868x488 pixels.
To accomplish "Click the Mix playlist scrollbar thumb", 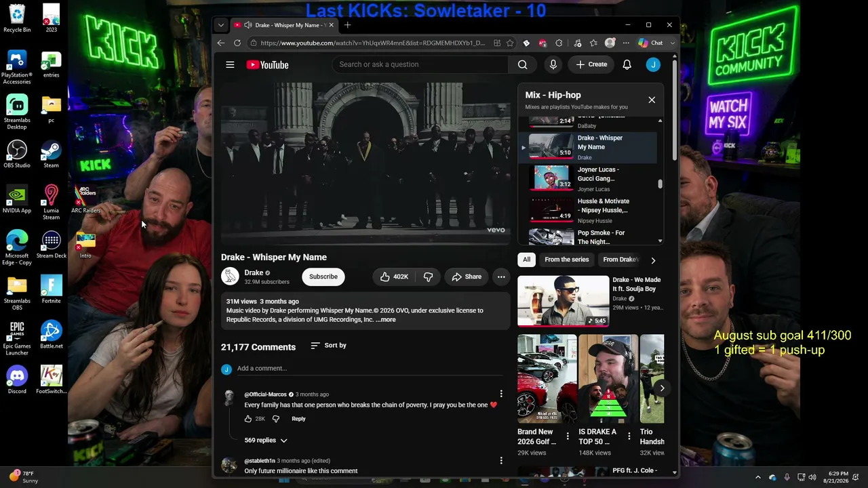I will click(x=660, y=184).
